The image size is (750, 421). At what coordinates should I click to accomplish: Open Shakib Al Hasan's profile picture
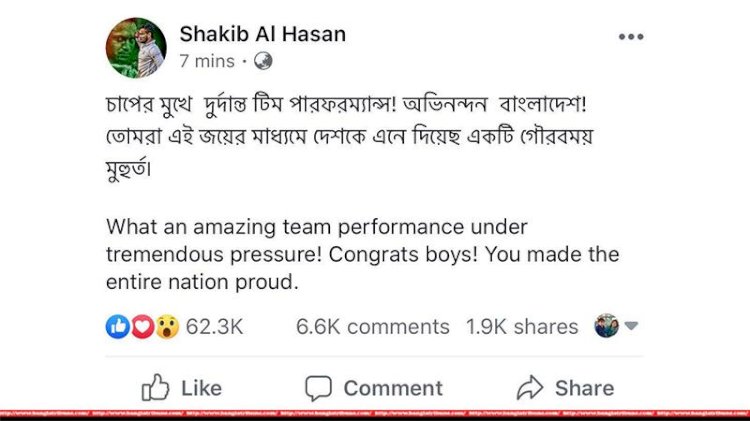pos(136,47)
